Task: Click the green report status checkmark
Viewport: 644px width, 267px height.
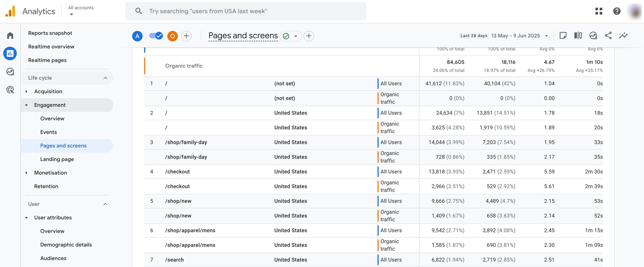Action: coord(286,36)
